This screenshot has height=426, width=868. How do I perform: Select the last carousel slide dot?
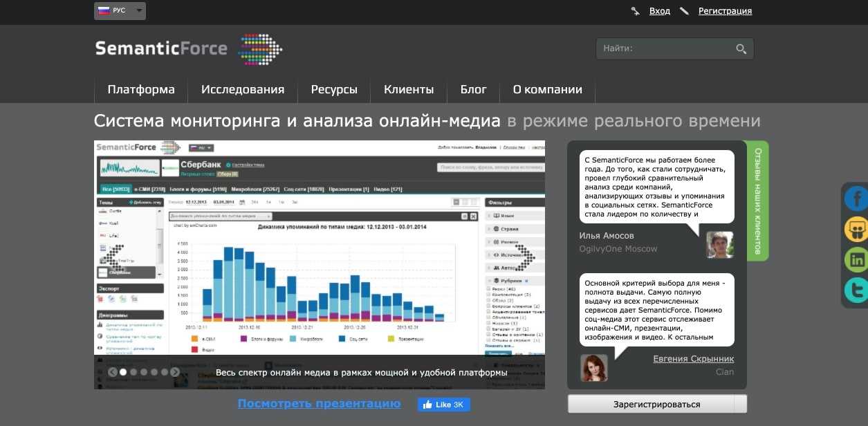165,372
